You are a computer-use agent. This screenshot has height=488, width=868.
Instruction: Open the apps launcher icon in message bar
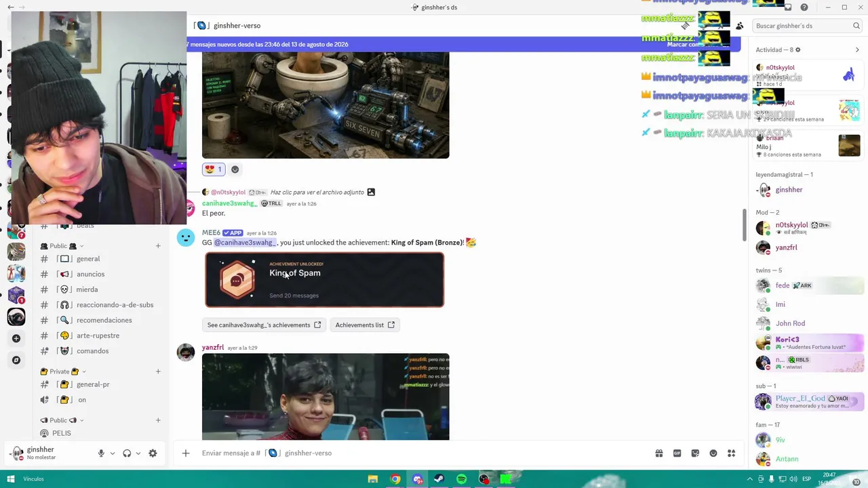(732, 453)
